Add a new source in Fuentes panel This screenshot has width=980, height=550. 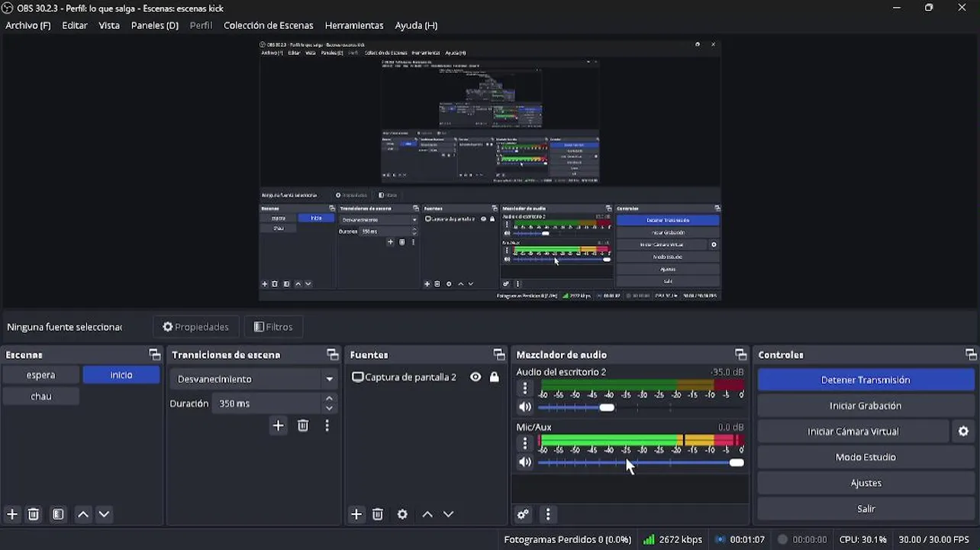(356, 514)
